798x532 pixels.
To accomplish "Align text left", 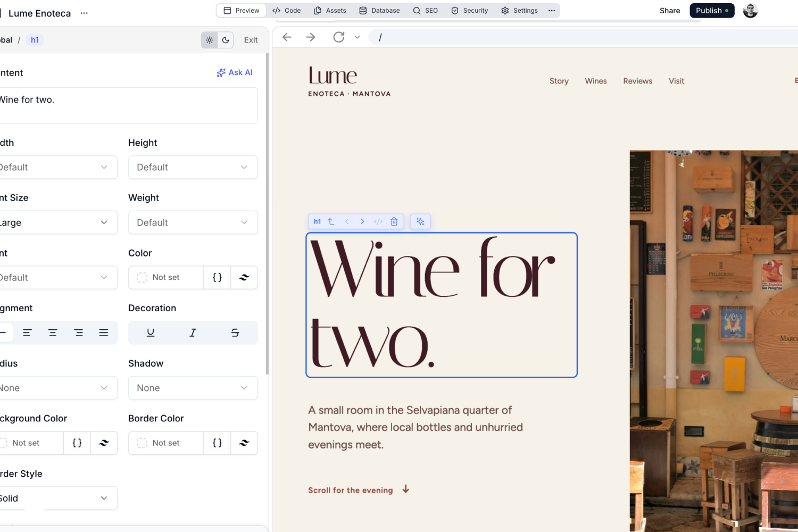I will tap(27, 333).
